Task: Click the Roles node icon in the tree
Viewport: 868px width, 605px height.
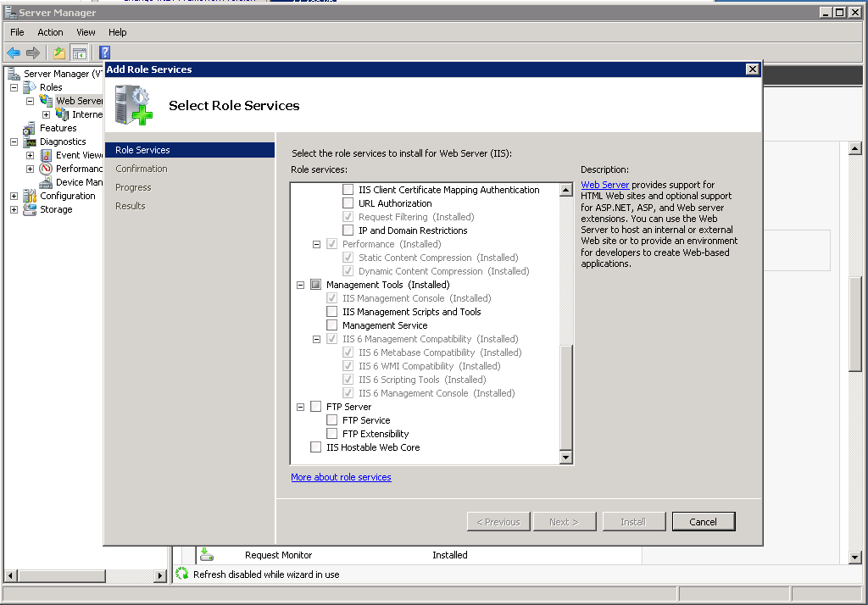Action: tap(30, 87)
